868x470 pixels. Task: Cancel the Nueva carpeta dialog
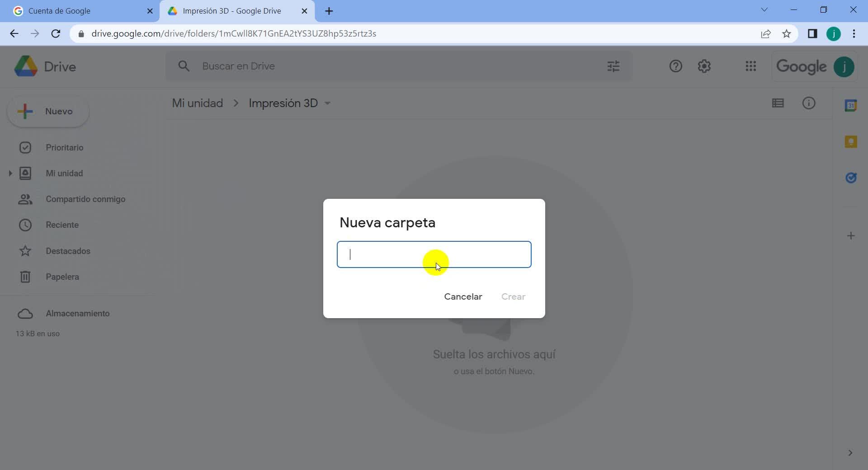(463, 297)
